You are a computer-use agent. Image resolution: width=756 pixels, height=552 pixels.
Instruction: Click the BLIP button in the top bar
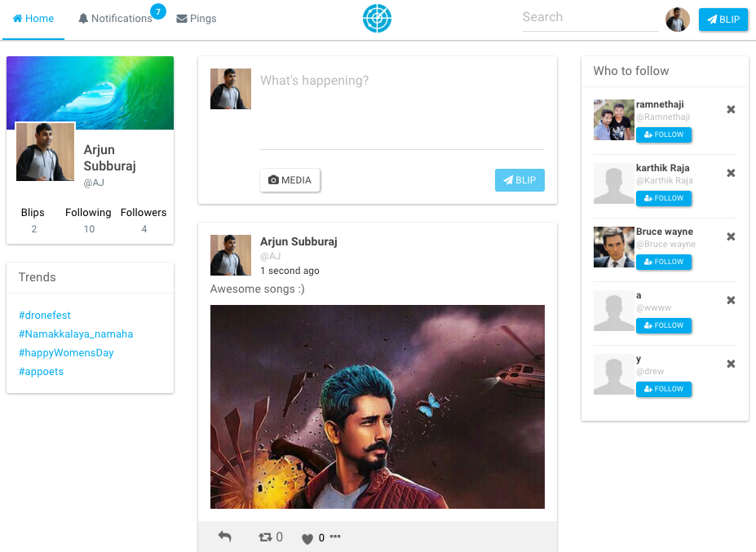click(723, 20)
